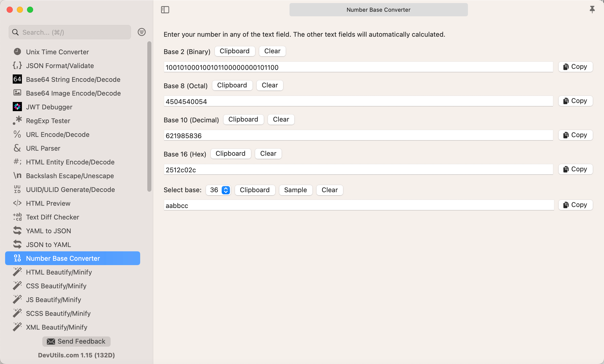Select the Base64 String Encode/Decode icon

coord(17,79)
